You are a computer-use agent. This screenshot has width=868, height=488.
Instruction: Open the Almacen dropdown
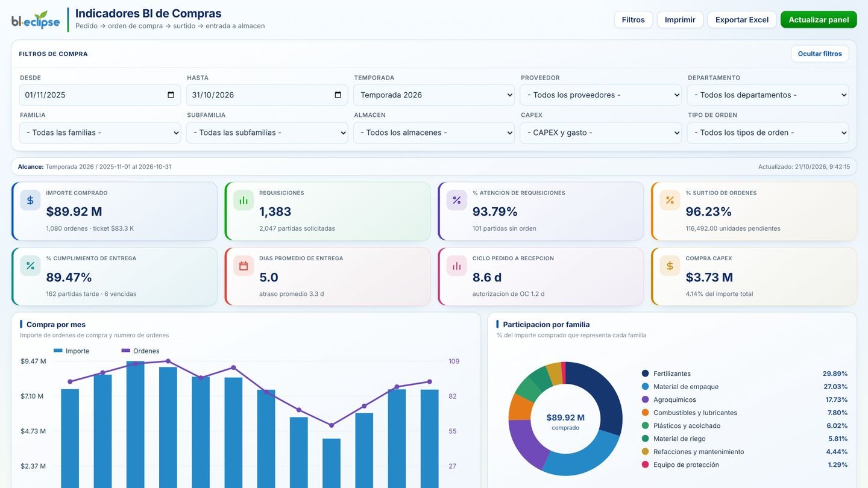pos(434,133)
